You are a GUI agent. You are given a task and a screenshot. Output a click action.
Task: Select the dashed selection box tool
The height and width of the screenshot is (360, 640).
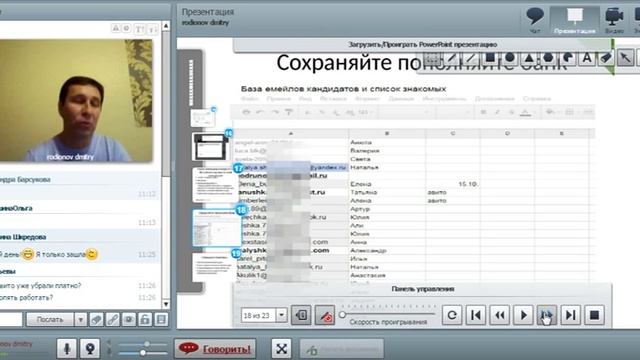point(432,58)
